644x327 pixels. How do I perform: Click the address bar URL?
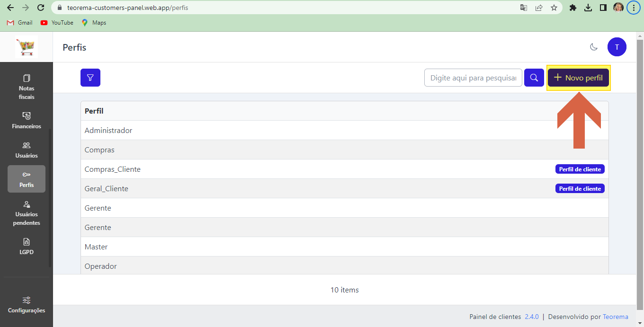[128, 8]
